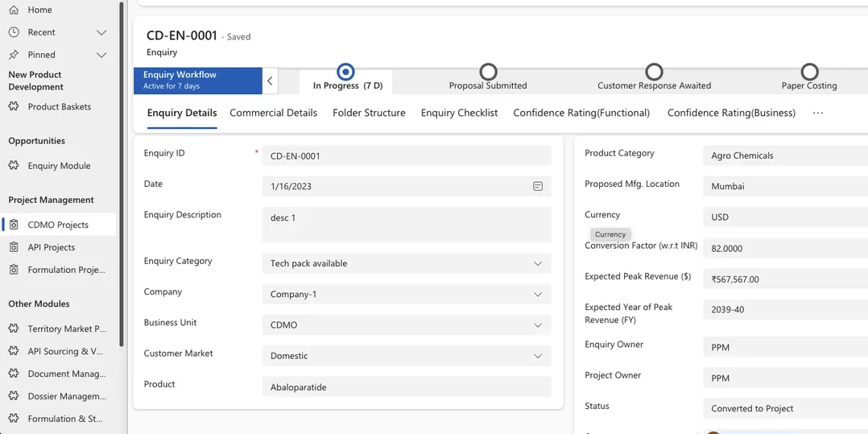Viewport: 868px width, 434px height.
Task: Click the CDMO Projects clipboard icon
Action: coord(14,225)
